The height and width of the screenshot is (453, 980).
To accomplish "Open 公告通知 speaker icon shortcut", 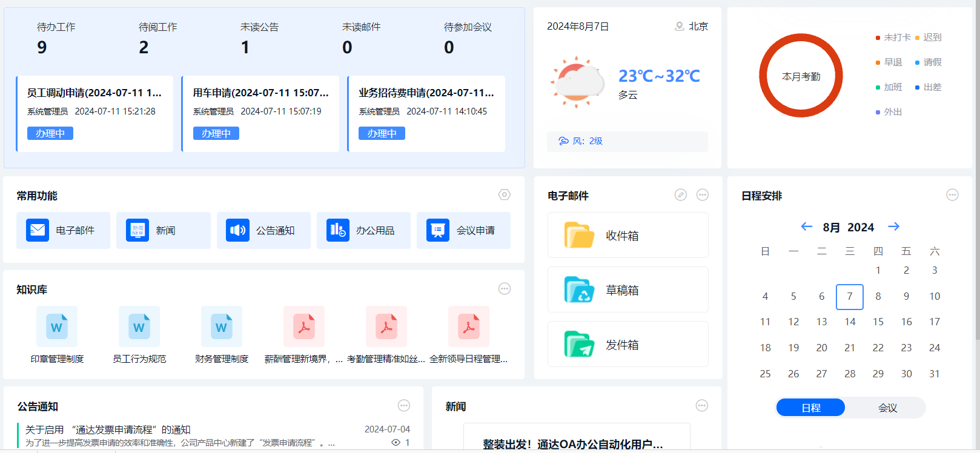I will click(x=237, y=230).
